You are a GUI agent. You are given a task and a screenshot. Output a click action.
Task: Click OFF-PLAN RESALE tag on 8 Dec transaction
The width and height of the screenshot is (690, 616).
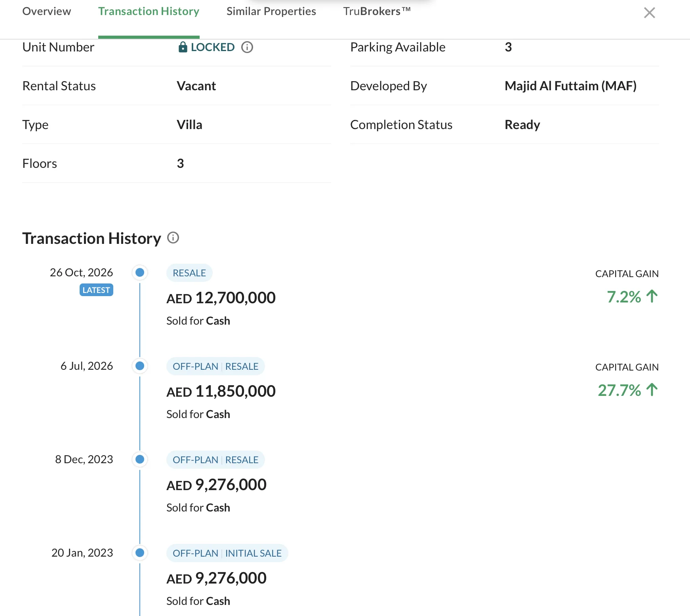215,460
